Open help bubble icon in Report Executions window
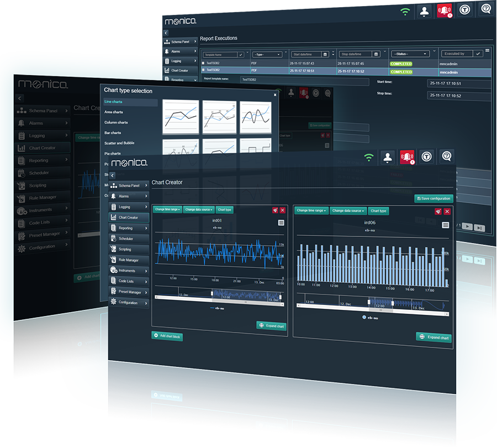The width and height of the screenshot is (497, 448). (x=485, y=8)
